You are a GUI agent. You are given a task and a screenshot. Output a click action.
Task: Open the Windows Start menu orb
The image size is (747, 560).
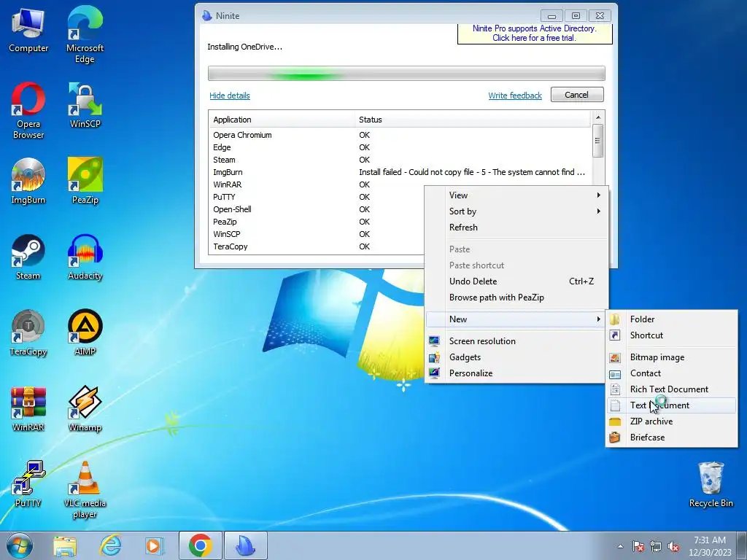[20, 545]
